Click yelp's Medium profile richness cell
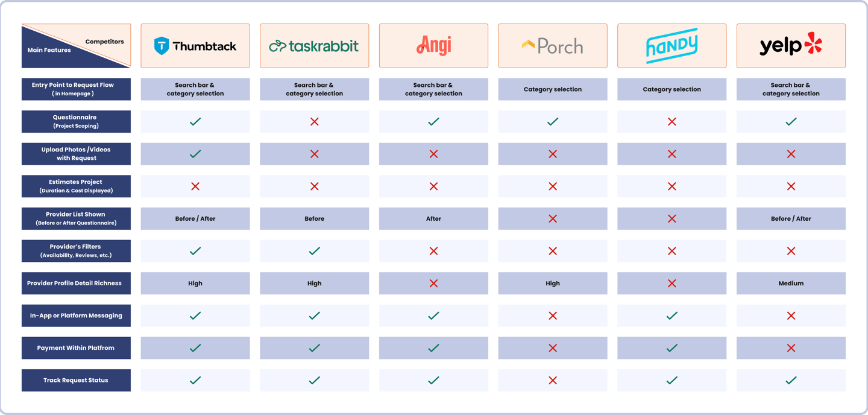Image resolution: width=868 pixels, height=415 pixels. (x=791, y=284)
